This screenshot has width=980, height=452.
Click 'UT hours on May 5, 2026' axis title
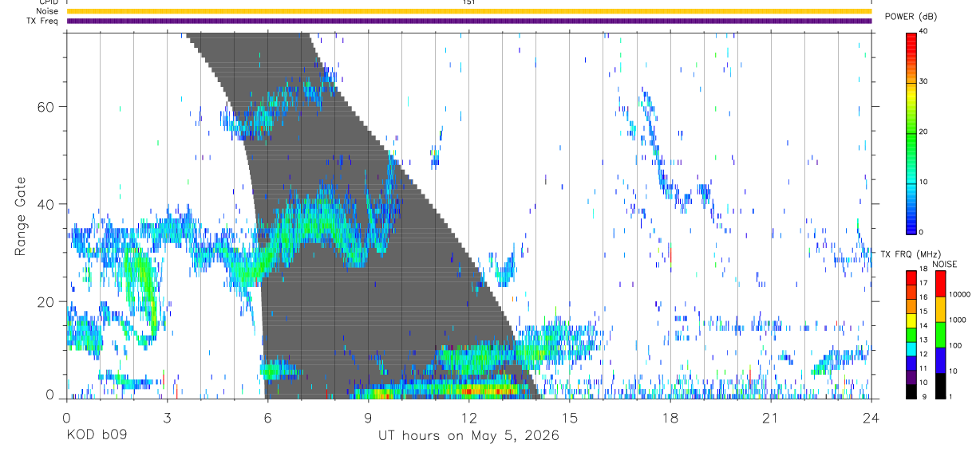pos(468,436)
